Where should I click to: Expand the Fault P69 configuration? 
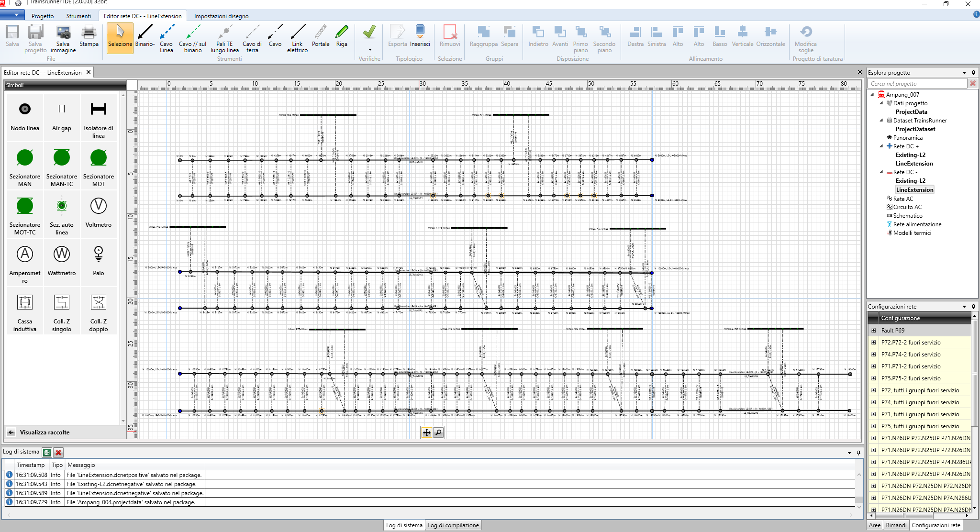pyautogui.click(x=873, y=331)
